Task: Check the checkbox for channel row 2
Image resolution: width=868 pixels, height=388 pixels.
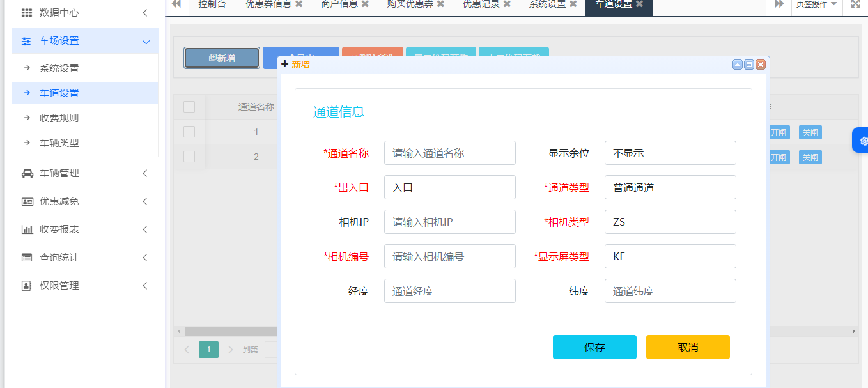Action: point(189,157)
